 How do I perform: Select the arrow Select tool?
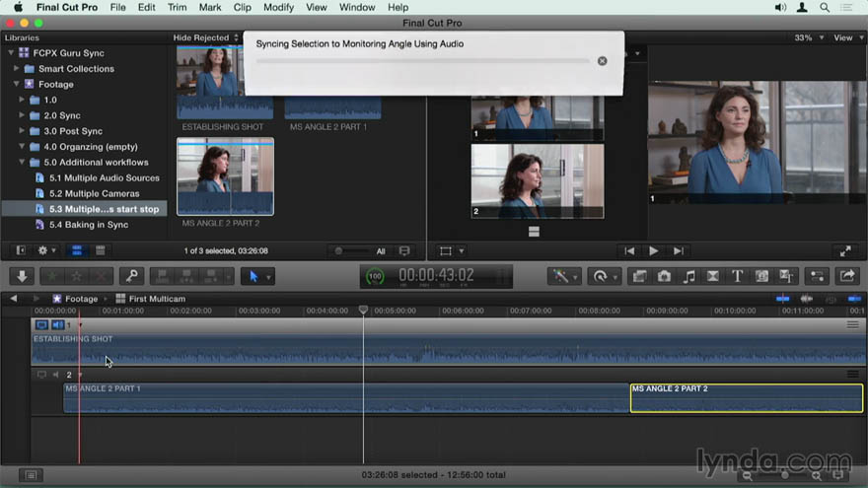253,275
